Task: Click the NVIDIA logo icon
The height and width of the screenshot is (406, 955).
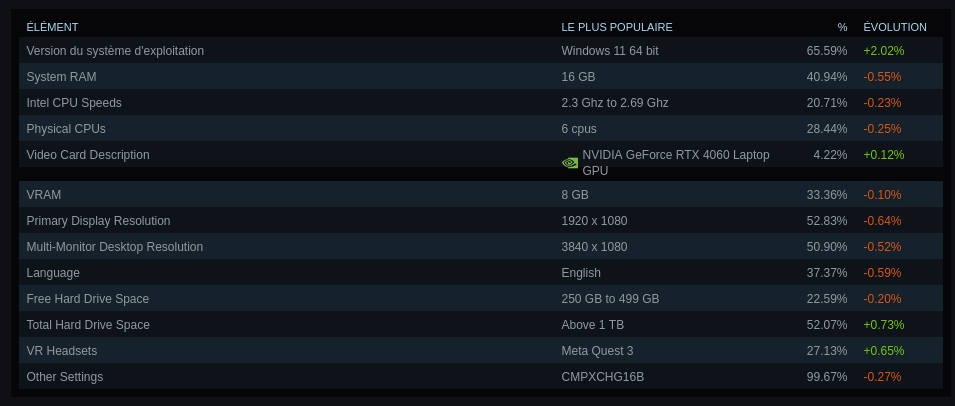Action: point(570,163)
